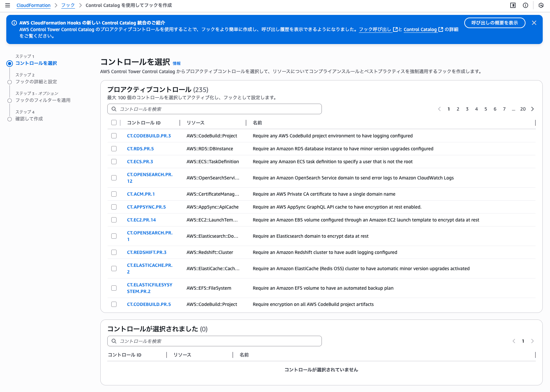The width and height of the screenshot is (550, 392).
Task: Go to page 4 of controls
Action: (x=476, y=109)
